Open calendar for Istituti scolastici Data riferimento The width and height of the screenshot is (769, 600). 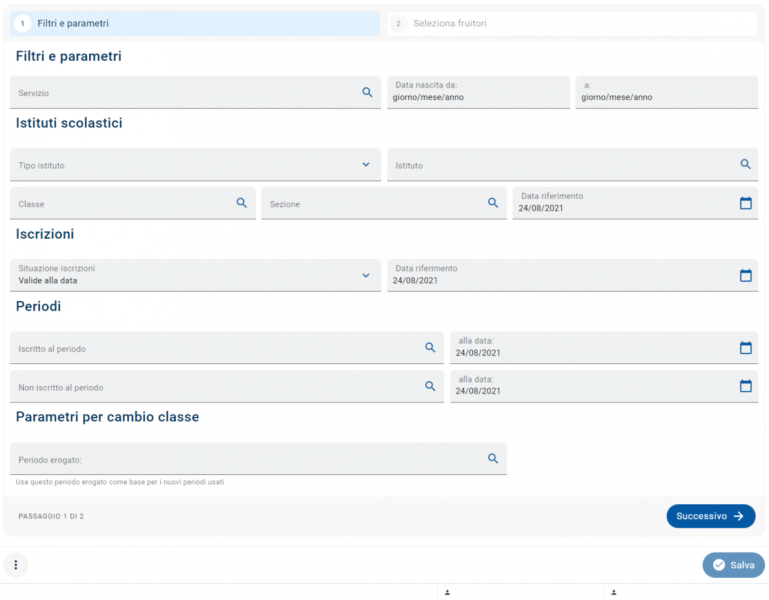[x=745, y=203]
